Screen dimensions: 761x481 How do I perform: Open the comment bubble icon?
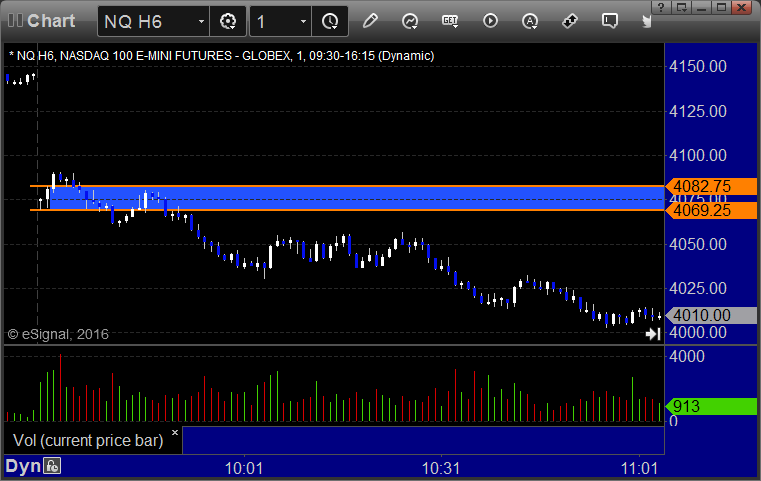point(610,21)
